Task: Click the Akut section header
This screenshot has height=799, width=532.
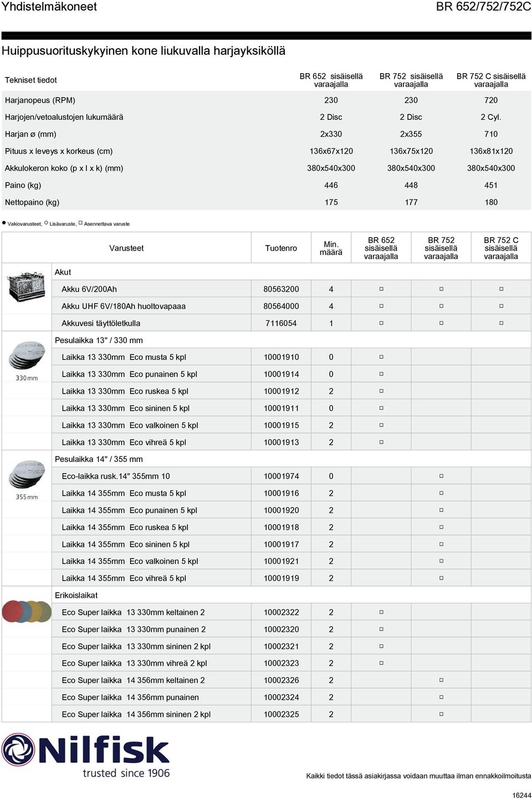Action: [63, 272]
